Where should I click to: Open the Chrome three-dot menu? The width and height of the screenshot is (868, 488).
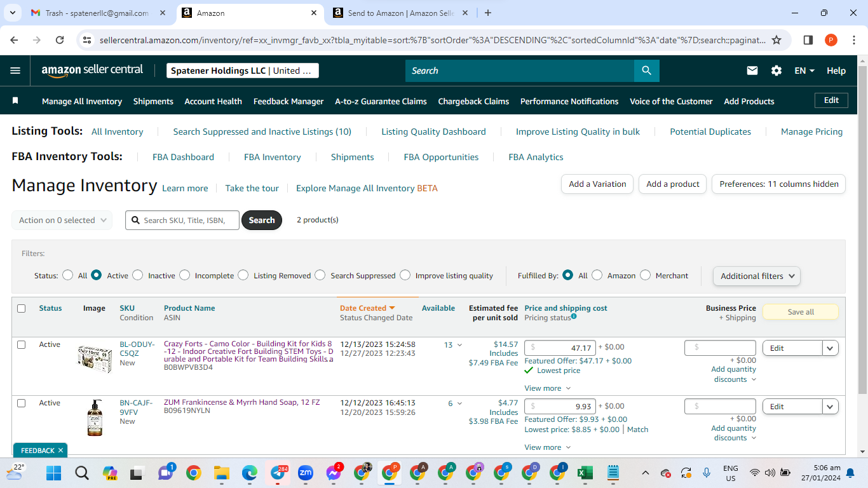(854, 40)
